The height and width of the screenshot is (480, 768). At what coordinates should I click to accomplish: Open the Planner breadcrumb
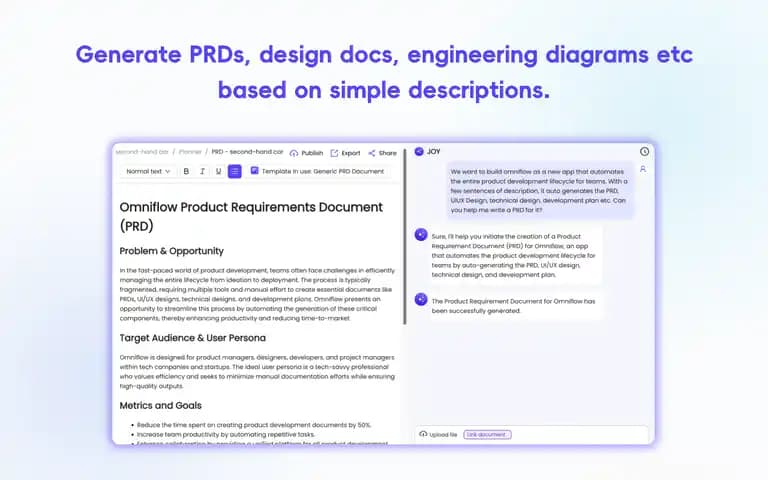[x=190, y=152]
